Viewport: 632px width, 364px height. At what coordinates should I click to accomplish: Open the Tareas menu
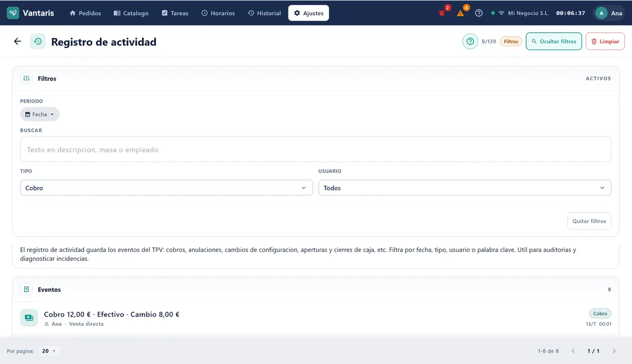pos(175,13)
